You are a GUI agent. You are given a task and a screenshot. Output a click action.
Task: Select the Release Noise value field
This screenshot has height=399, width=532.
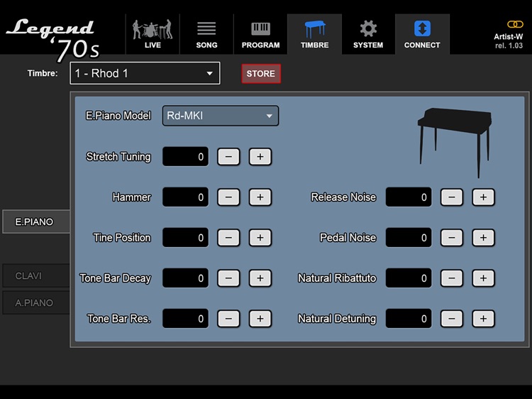coord(409,197)
